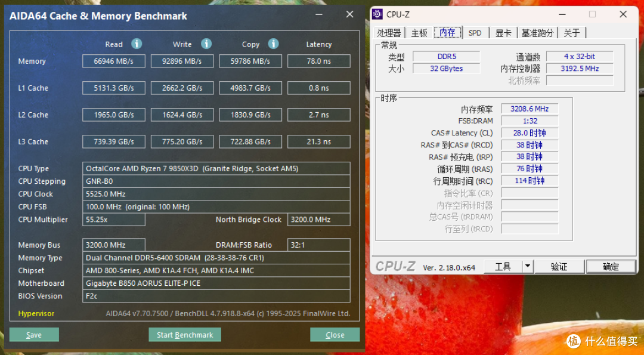Screen dimensions: 644x355
Task: Click the Close button in AIDA64
Action: [335, 335]
